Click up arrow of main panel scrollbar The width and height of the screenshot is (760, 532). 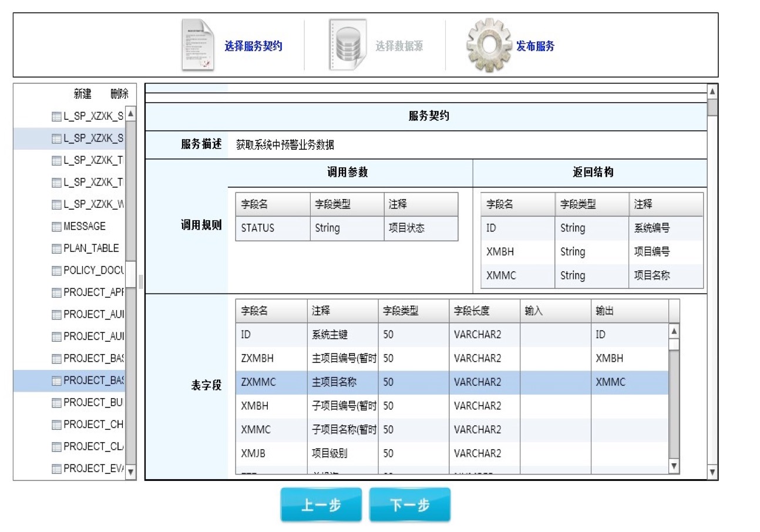tap(712, 91)
